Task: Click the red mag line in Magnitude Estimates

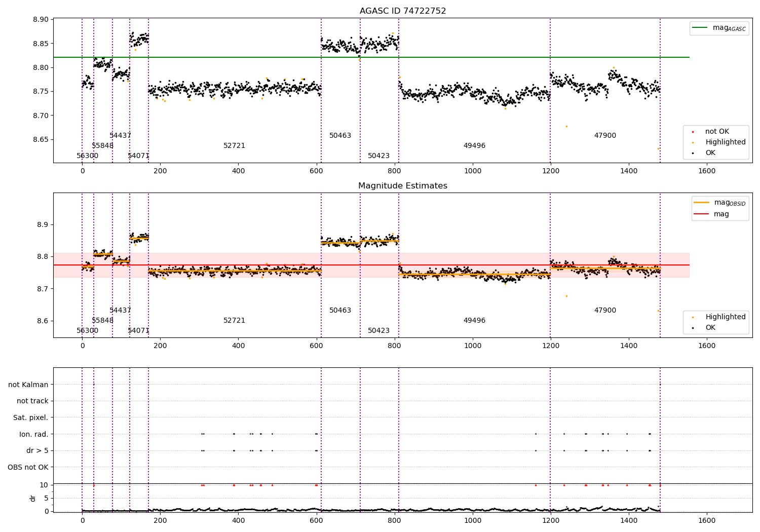Action: pyautogui.click(x=371, y=265)
